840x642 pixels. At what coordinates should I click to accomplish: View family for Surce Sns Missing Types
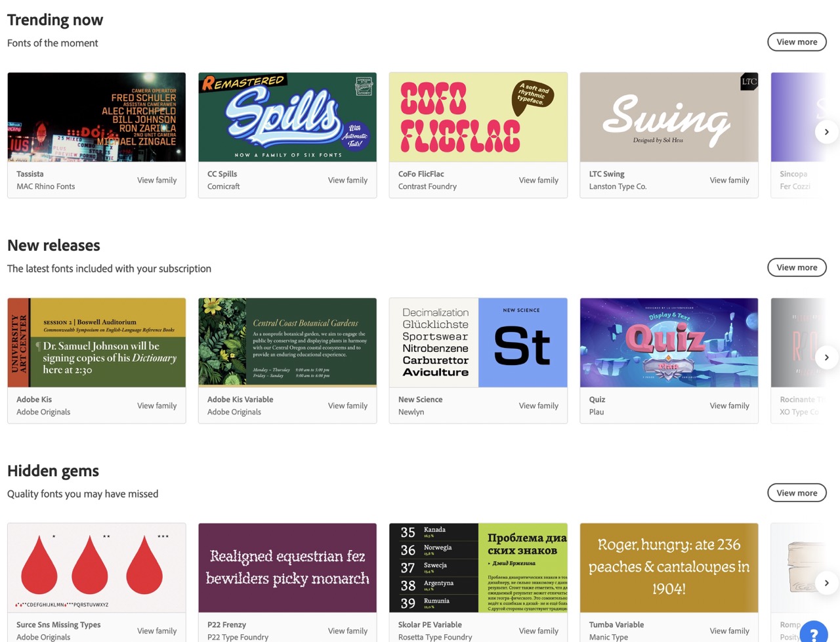point(157,631)
